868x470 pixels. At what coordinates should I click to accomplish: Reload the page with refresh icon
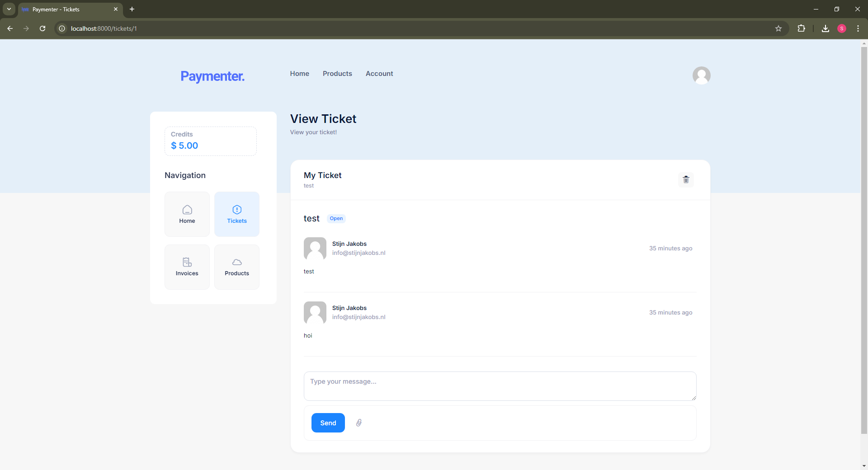(x=42, y=28)
